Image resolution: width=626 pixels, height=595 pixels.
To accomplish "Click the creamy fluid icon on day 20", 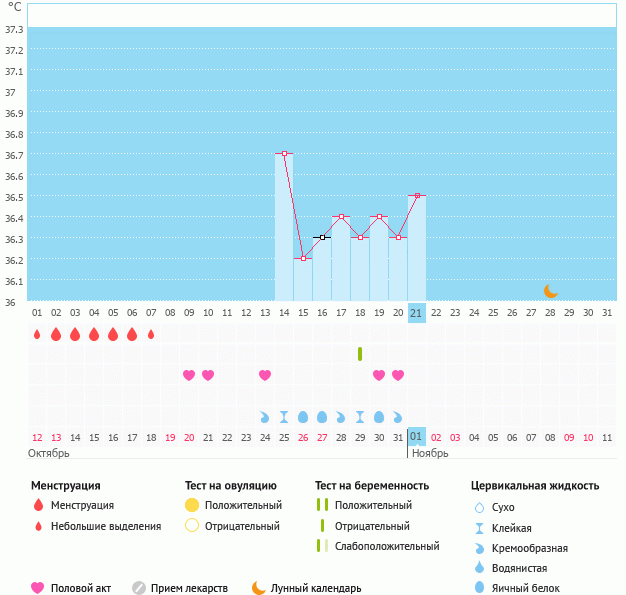I will pyautogui.click(x=398, y=416).
